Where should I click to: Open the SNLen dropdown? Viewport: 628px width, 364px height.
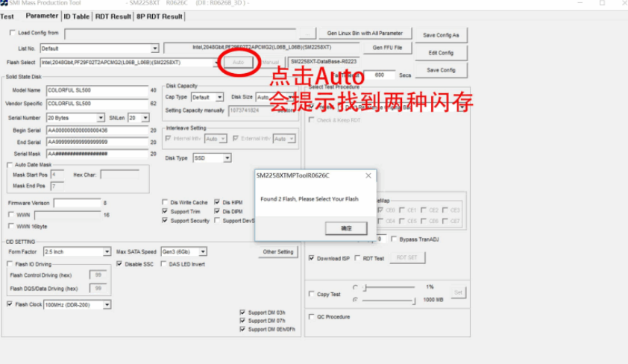point(145,118)
